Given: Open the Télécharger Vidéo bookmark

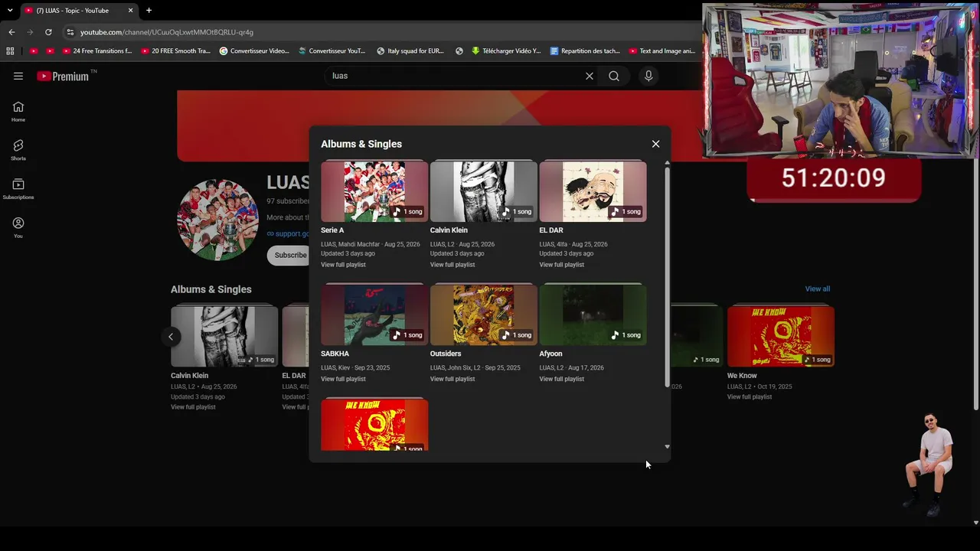Looking at the screenshot, I should pos(506,51).
